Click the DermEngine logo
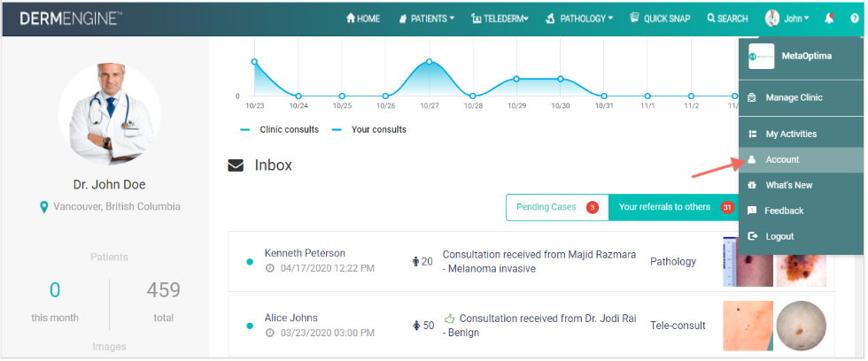Image resolution: width=868 pixels, height=361 pixels. tap(71, 19)
